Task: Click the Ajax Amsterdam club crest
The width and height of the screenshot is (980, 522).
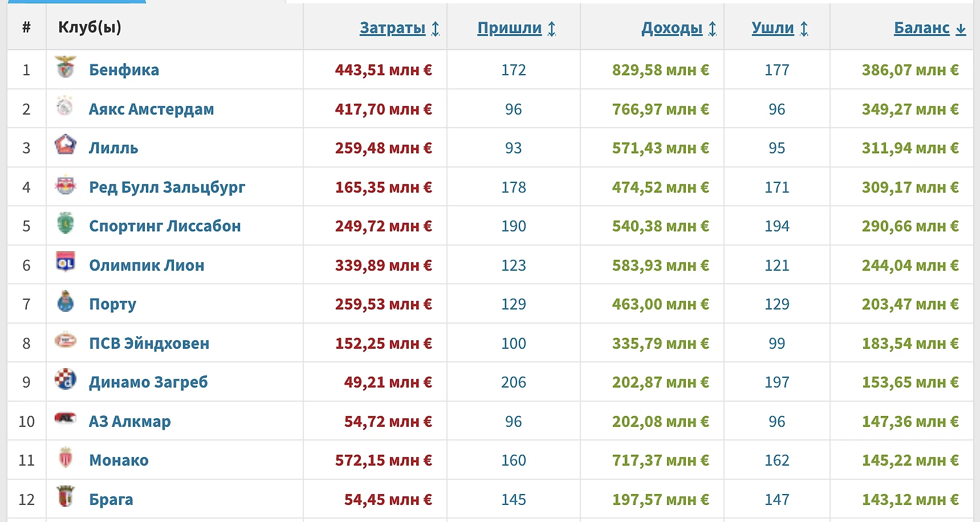Action: tap(66, 106)
